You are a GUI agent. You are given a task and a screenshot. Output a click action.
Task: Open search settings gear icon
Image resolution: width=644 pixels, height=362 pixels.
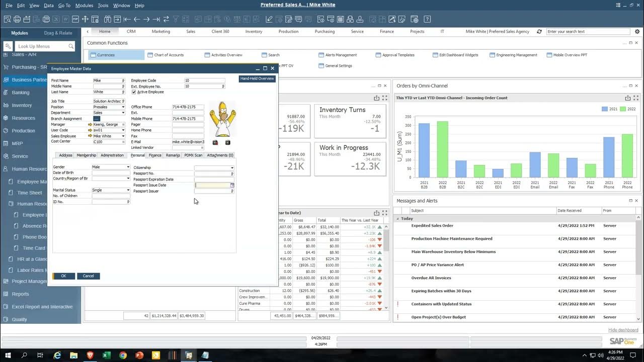pyautogui.click(x=636, y=31)
